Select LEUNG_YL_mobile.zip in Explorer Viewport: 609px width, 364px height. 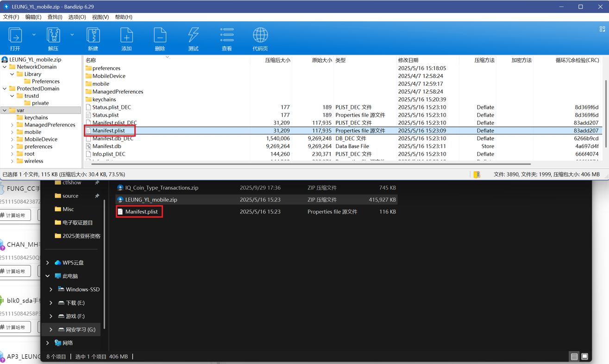click(151, 200)
